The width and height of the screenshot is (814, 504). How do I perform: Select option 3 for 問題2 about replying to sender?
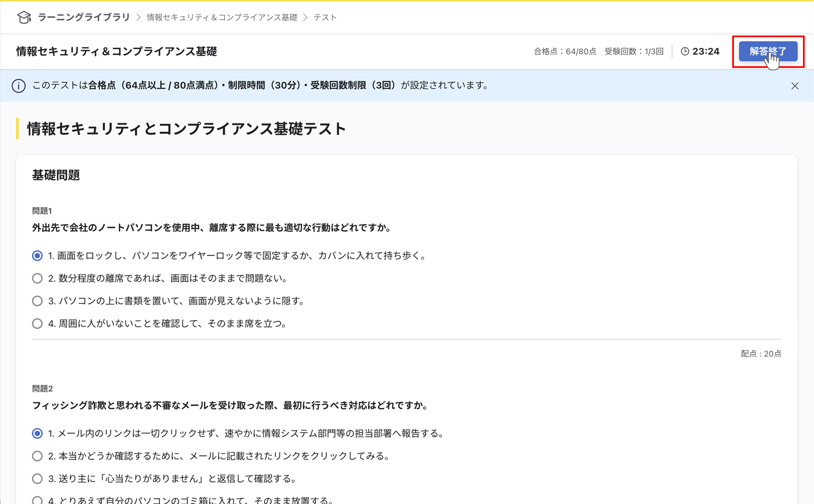[37, 478]
